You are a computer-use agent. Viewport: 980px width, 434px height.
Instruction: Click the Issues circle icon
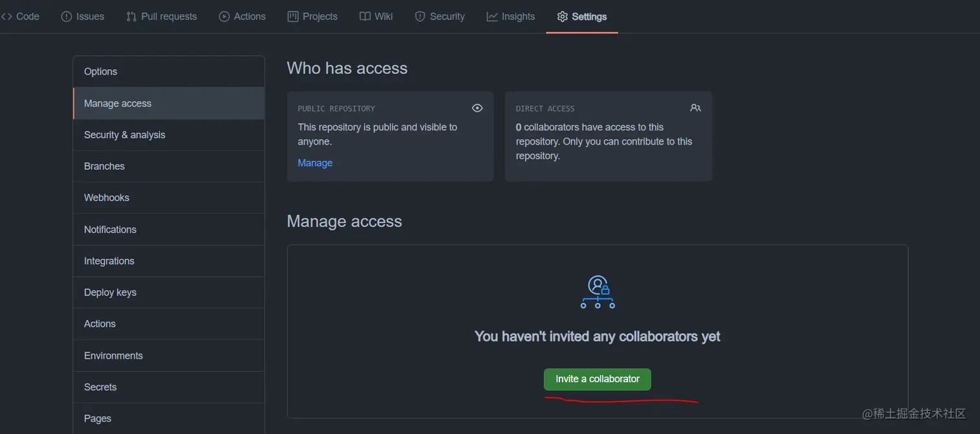66,17
